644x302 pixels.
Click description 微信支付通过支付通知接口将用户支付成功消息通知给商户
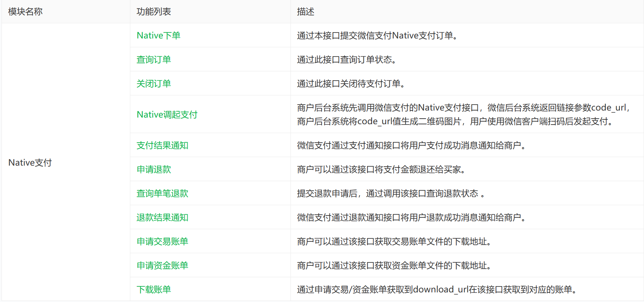pos(412,145)
